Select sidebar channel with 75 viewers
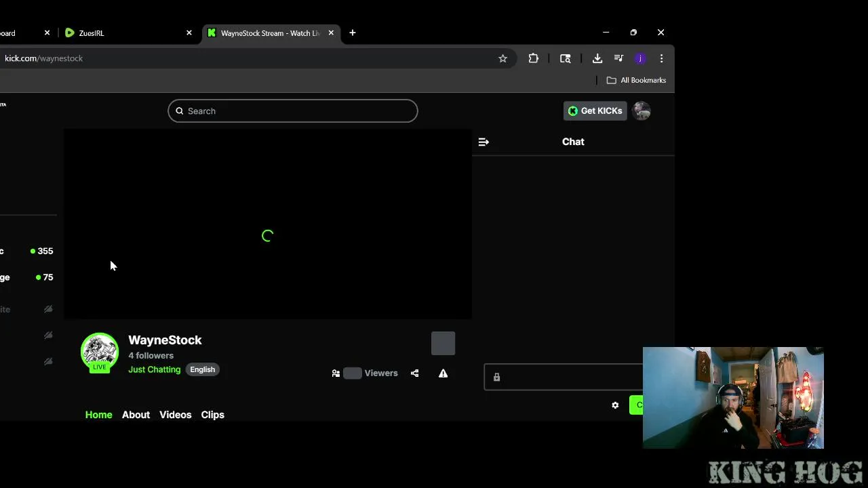The height and width of the screenshot is (488, 868). 27,277
